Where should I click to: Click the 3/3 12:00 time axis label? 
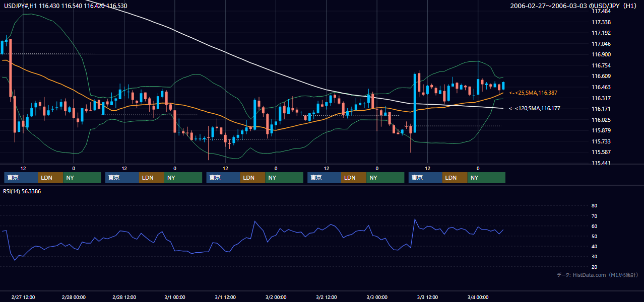427,297
